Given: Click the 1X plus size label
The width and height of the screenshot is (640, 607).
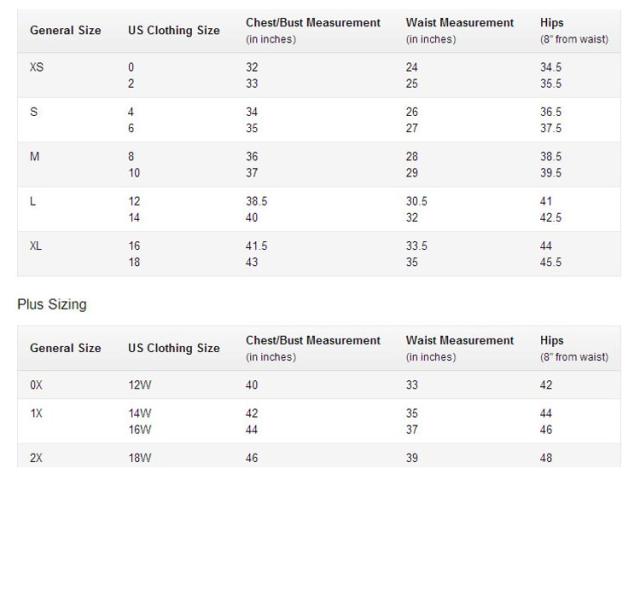Looking at the screenshot, I should click(36, 413).
